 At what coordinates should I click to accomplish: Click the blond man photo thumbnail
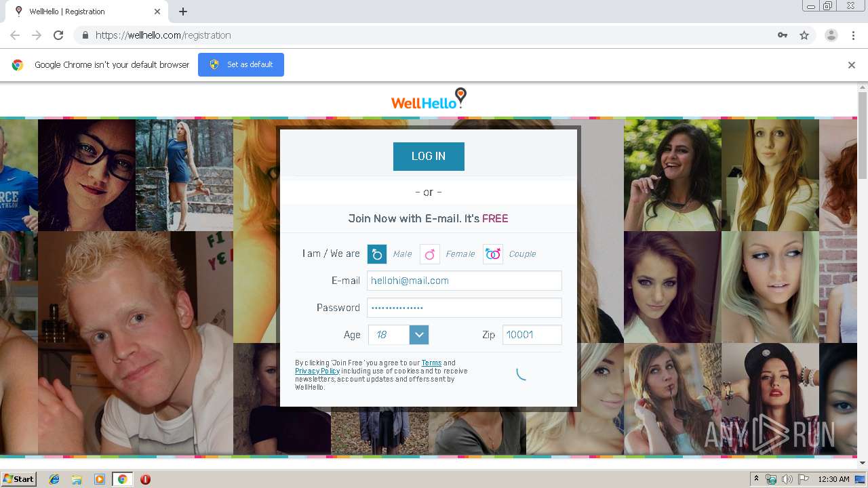(136, 342)
